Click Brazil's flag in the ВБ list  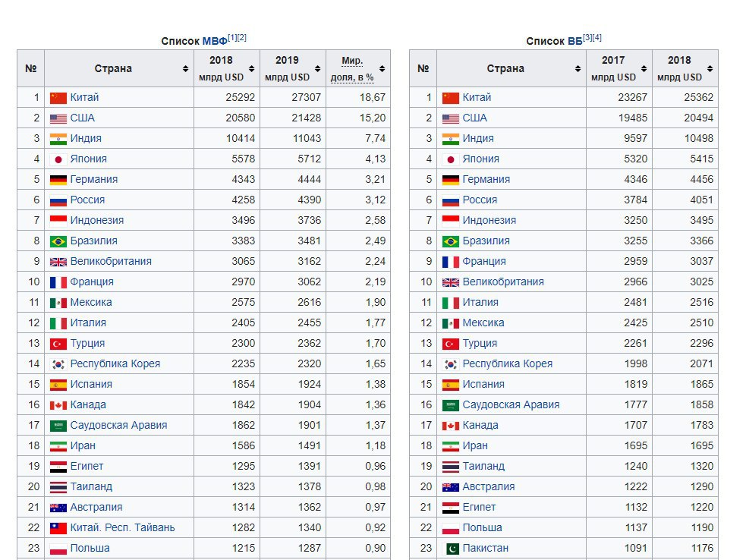click(x=451, y=241)
